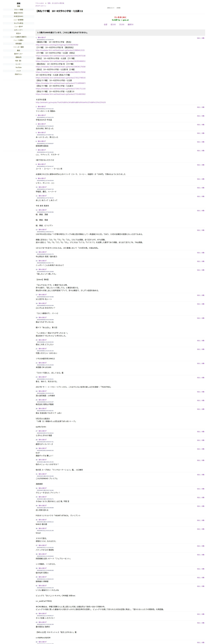Click 大砲 link on post 1
Screen dimensions: 206x644
point(203,38)
